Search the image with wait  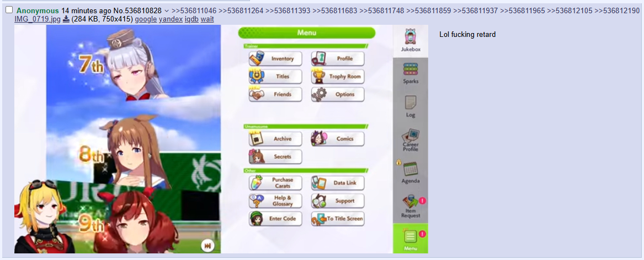(207, 19)
